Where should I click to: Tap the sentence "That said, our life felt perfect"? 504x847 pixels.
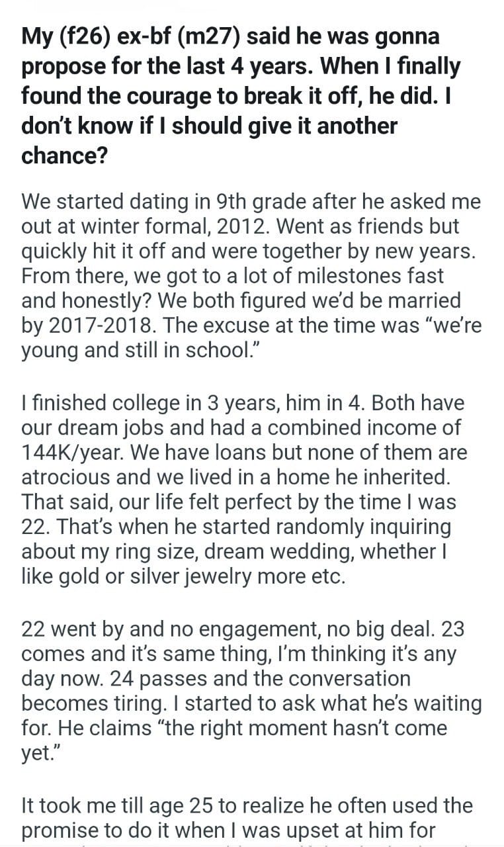coord(192,501)
